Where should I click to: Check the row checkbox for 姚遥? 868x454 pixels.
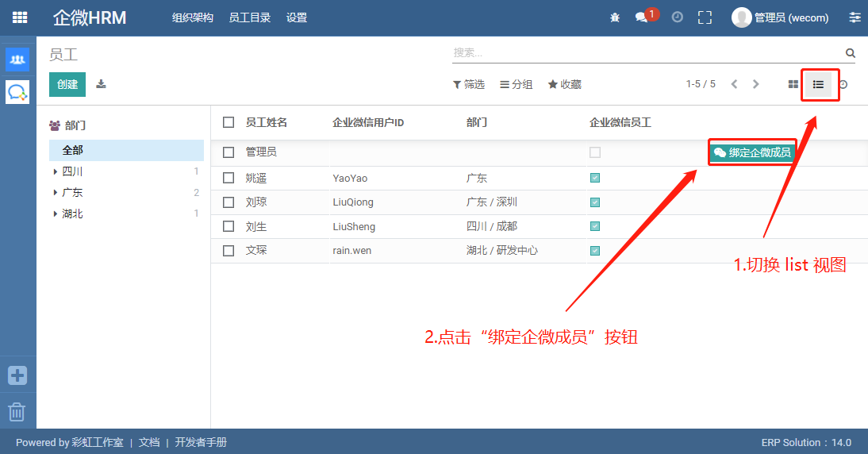pos(229,178)
